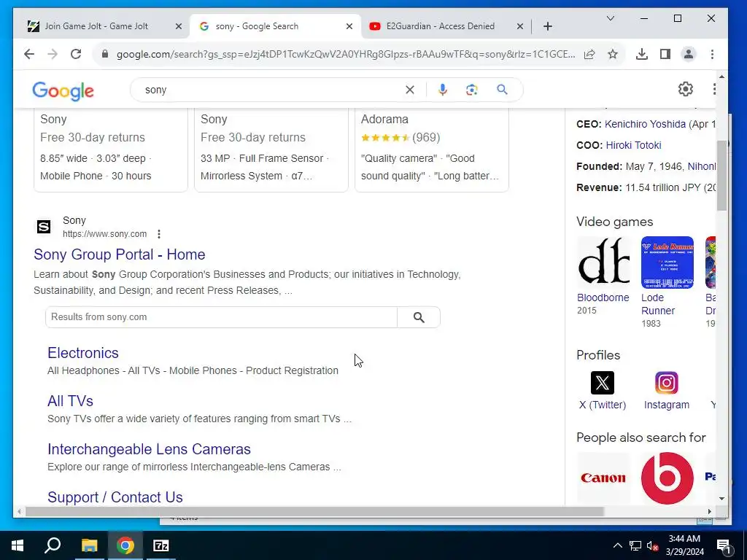Viewport: 747px width, 560px height.
Task: Open the All TVs sitelink
Action: tap(70, 401)
